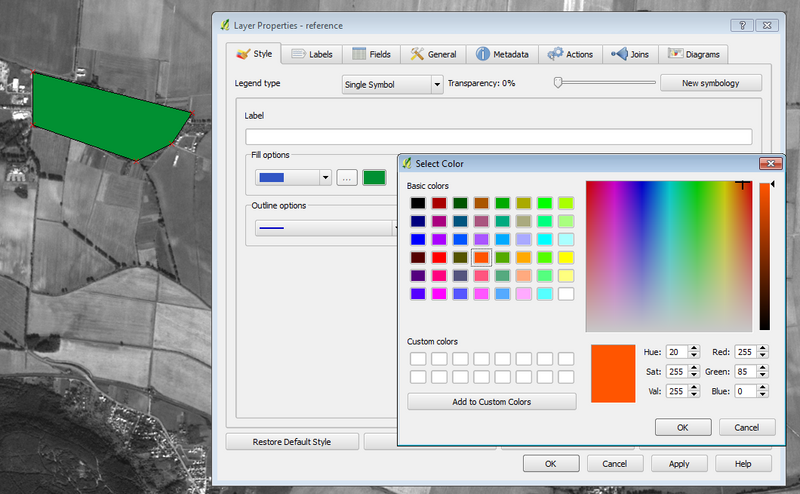Open the Metadata tab
This screenshot has height=494, width=800.
click(x=502, y=54)
